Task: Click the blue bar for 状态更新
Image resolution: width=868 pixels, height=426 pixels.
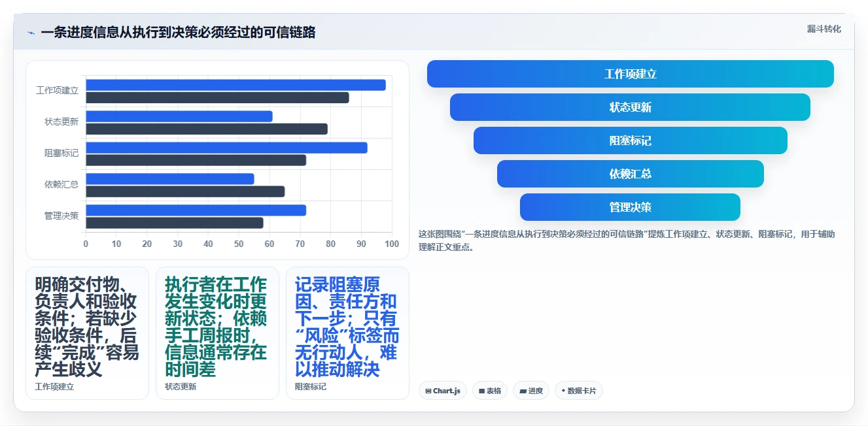Action: (x=179, y=116)
